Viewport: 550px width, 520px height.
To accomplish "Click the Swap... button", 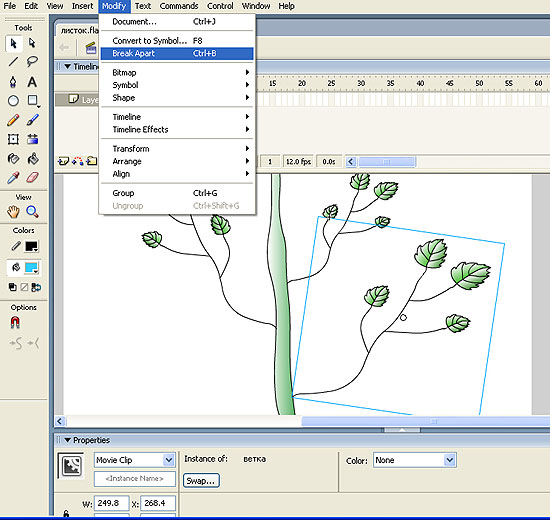I will point(201,481).
